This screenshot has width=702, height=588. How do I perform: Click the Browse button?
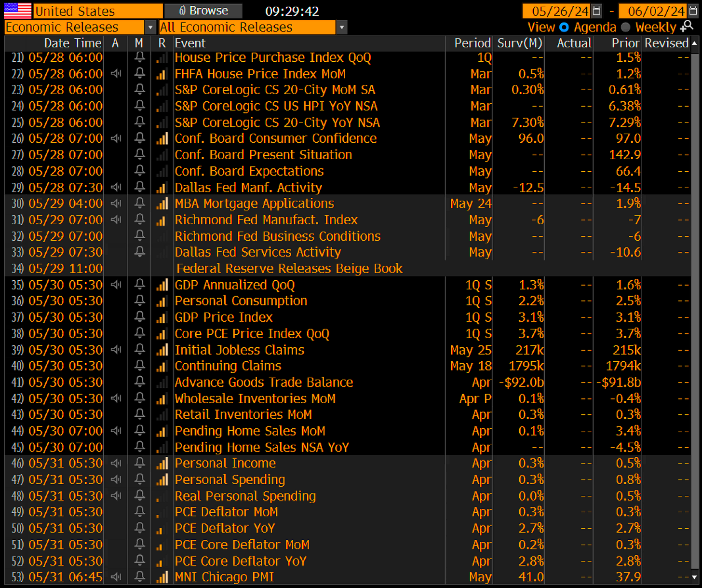point(203,11)
